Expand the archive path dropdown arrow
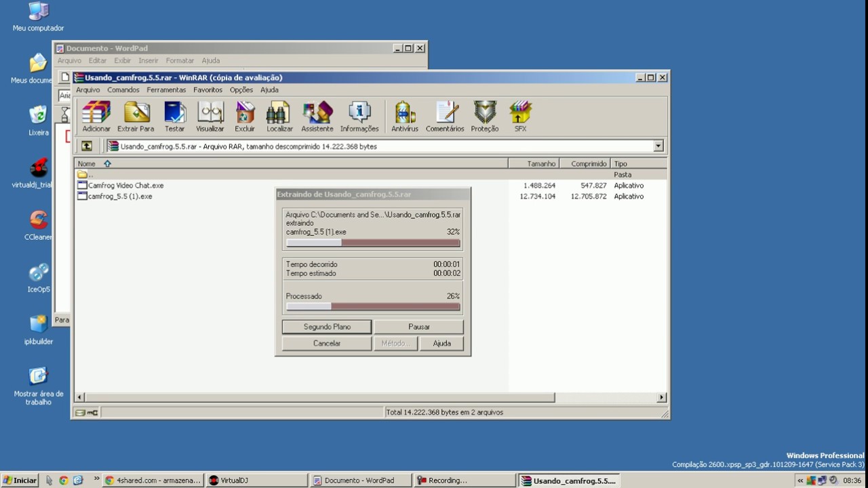 658,146
